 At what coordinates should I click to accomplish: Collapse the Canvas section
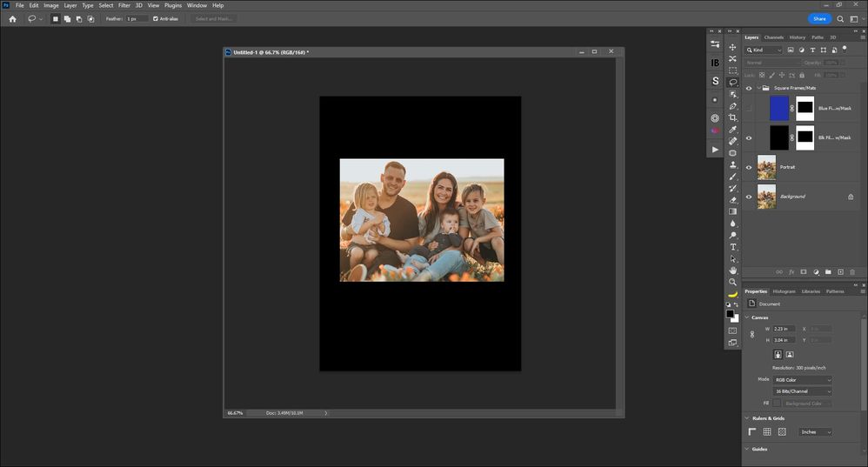[x=747, y=317]
